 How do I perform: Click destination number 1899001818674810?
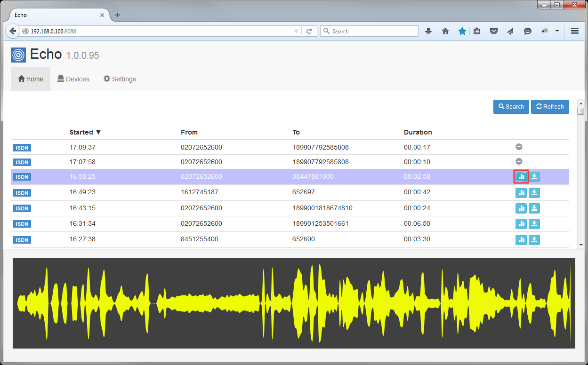(x=322, y=208)
